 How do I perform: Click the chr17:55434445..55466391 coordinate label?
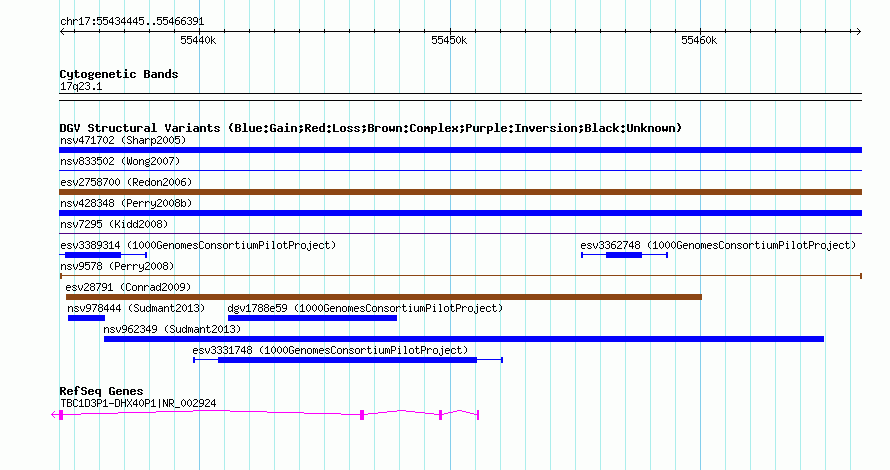[x=132, y=22]
